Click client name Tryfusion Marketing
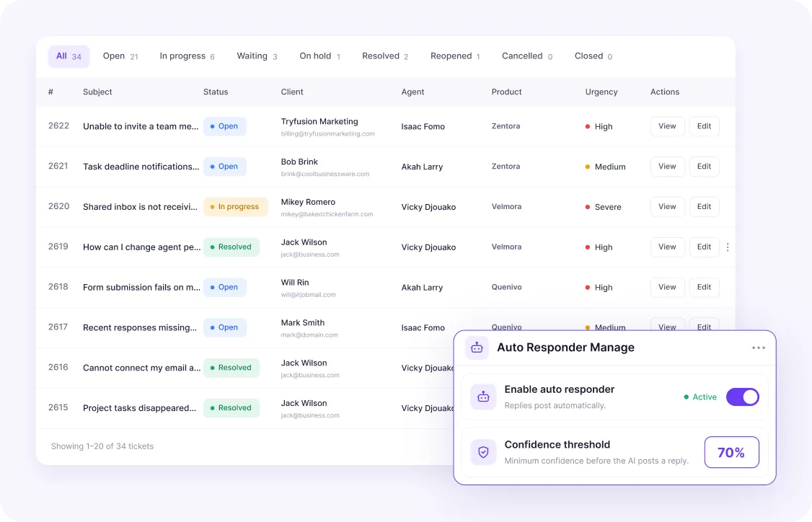 click(x=319, y=122)
